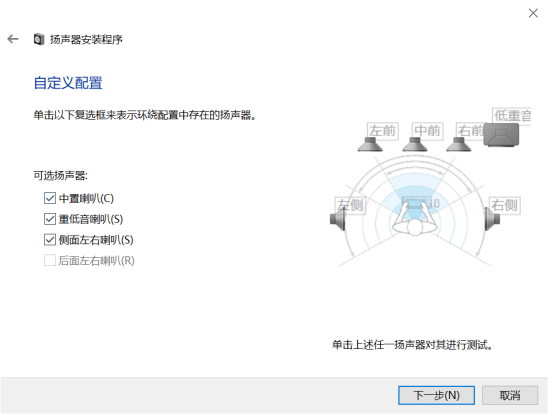Click the 左侧 speaker label
The height and width of the screenshot is (414, 548).
351,205
